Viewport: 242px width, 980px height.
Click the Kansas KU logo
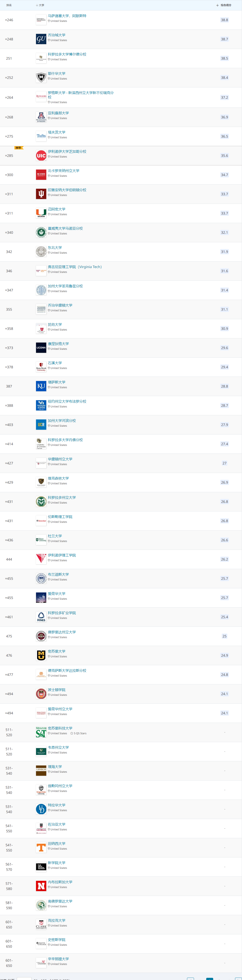41,386
